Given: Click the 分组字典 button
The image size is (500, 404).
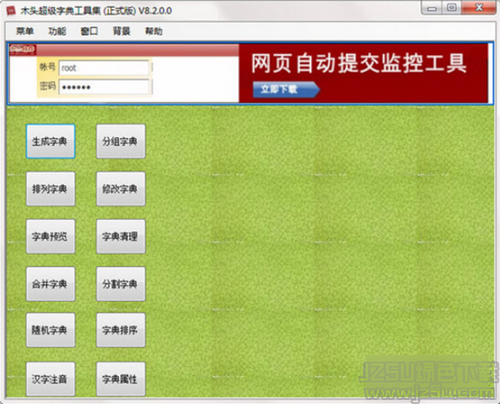Looking at the screenshot, I should (x=121, y=141).
